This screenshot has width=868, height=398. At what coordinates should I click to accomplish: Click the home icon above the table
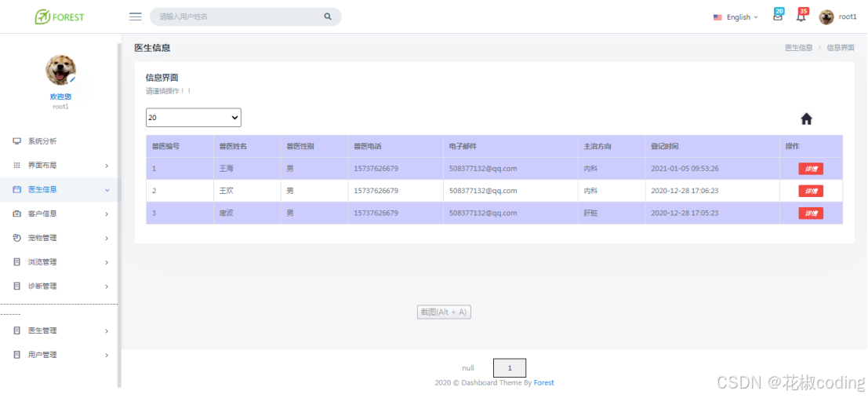(807, 119)
